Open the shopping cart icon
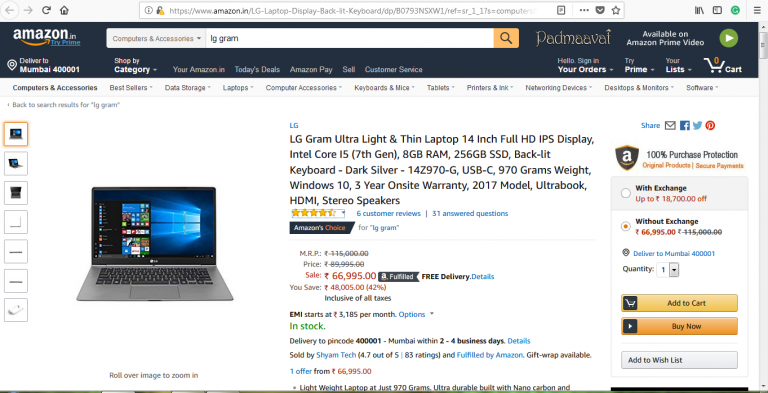 coord(722,65)
